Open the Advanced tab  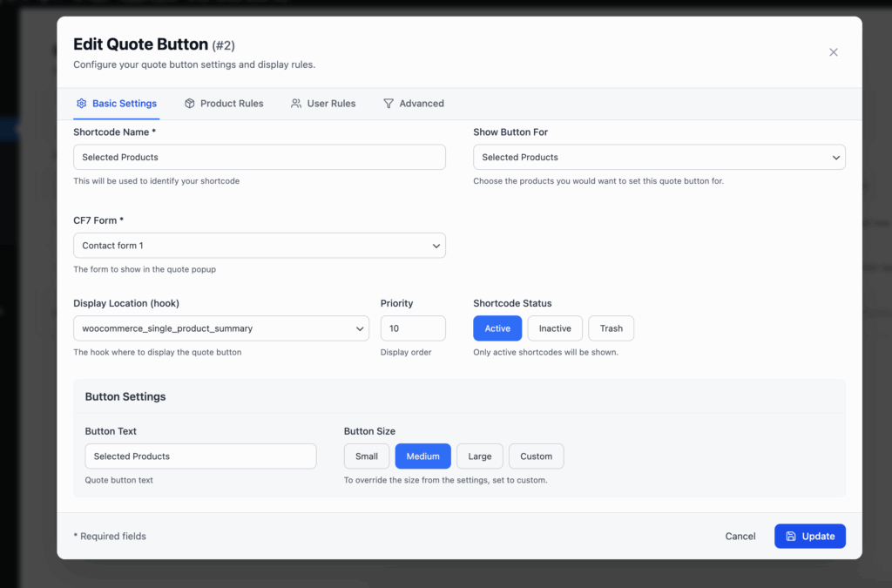click(x=421, y=104)
